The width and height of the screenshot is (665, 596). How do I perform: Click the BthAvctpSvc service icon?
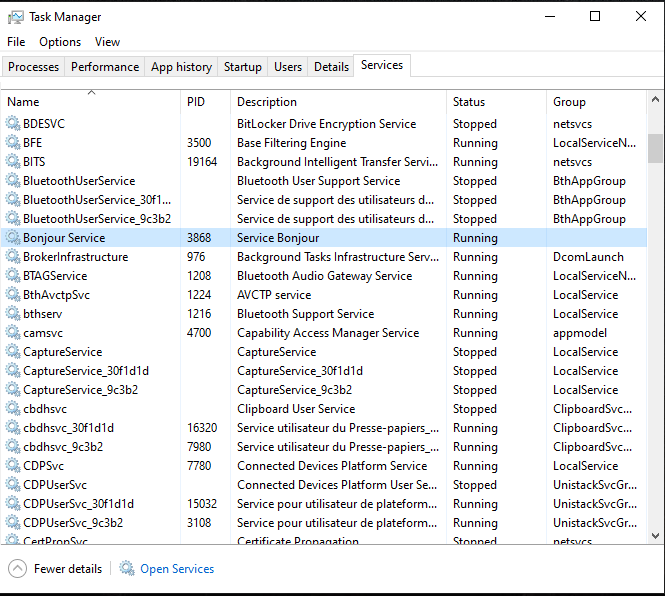13,294
